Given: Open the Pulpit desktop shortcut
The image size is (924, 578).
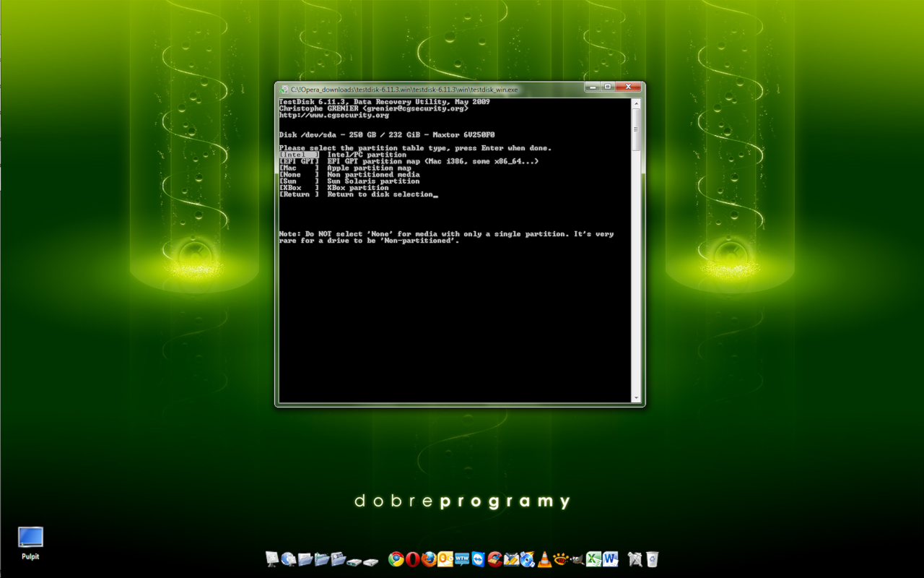Looking at the screenshot, I should click(30, 543).
